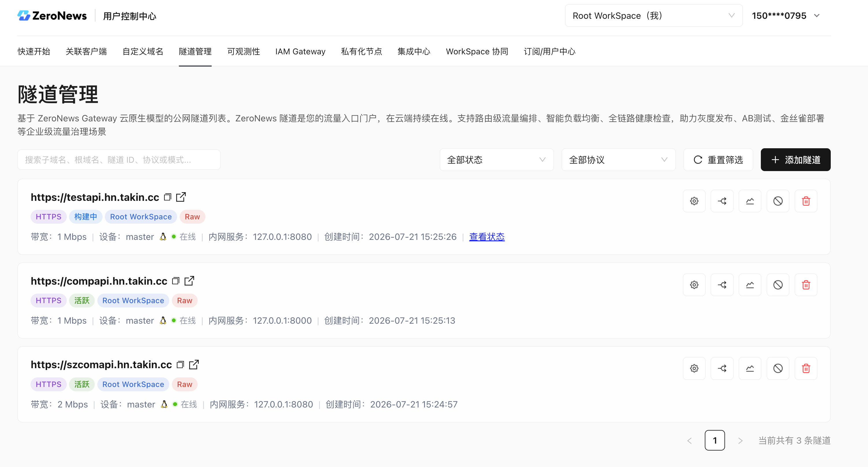This screenshot has width=868, height=467.
Task: Click Root WorkSpace tag on compapi tunnel
Action: [x=133, y=301]
